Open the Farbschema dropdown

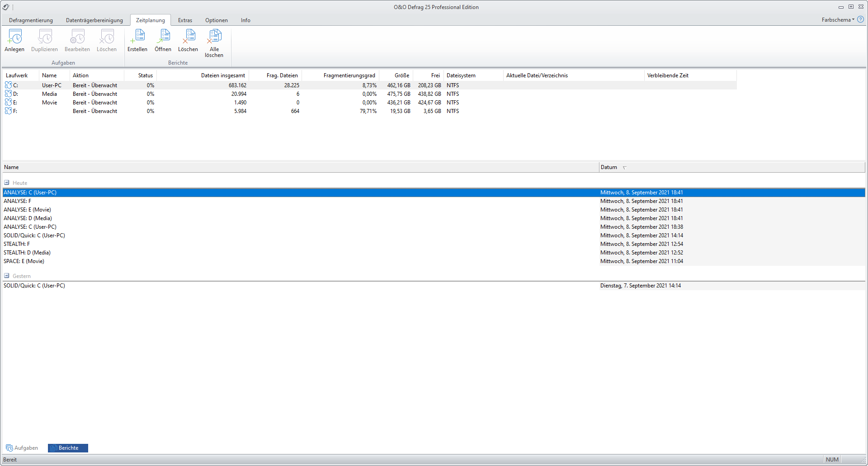[838, 19]
